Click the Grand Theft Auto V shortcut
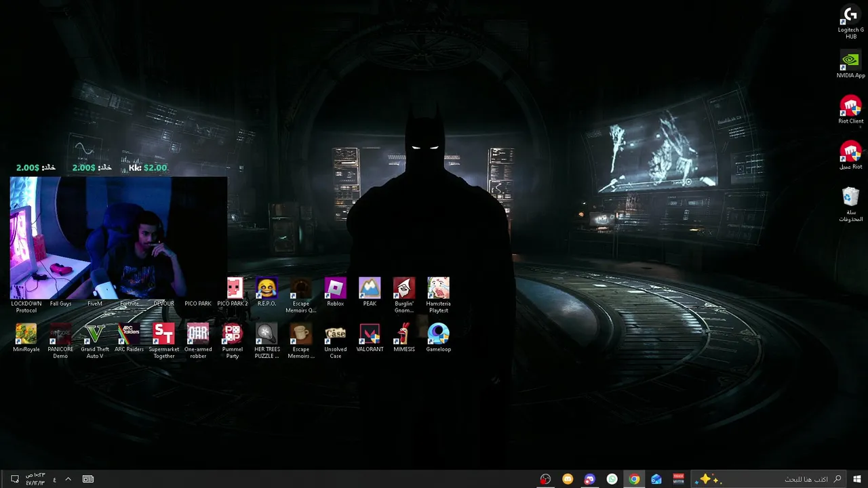This screenshot has width=868, height=488. (95, 341)
